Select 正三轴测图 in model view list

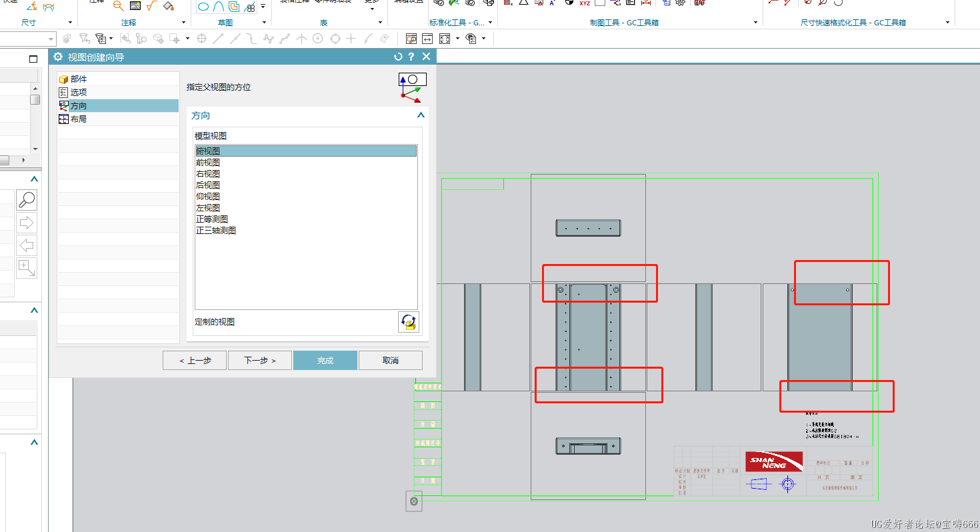306,231
